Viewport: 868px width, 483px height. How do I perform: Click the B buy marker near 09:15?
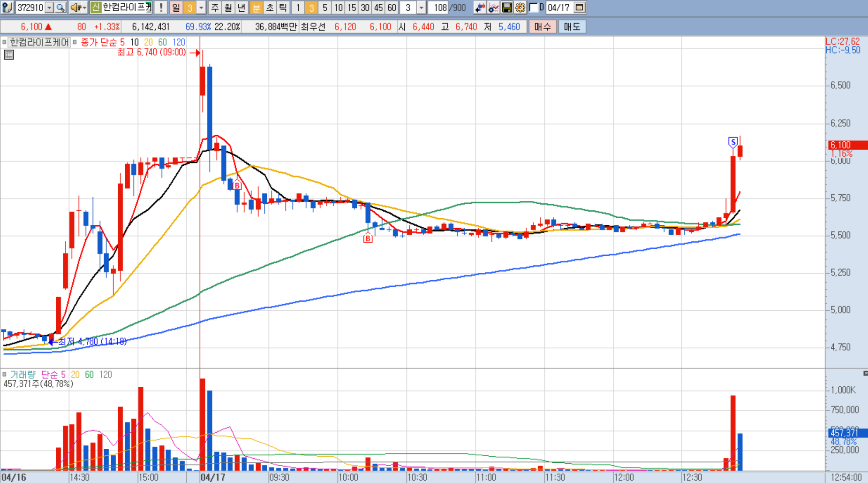pos(237,185)
